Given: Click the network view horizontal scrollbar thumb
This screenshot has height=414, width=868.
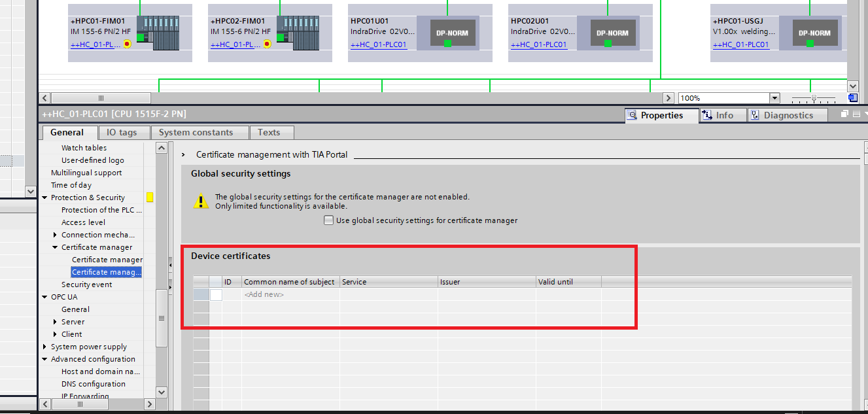Looking at the screenshot, I should [101, 98].
